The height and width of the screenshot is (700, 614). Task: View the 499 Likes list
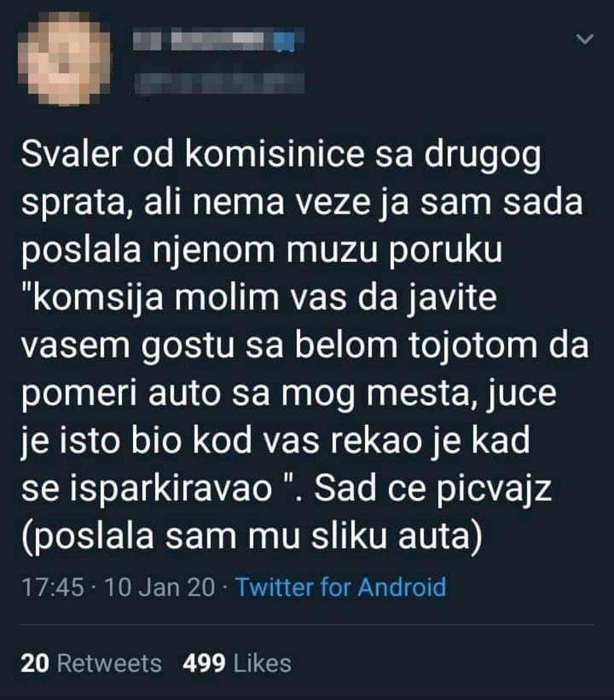(236, 663)
